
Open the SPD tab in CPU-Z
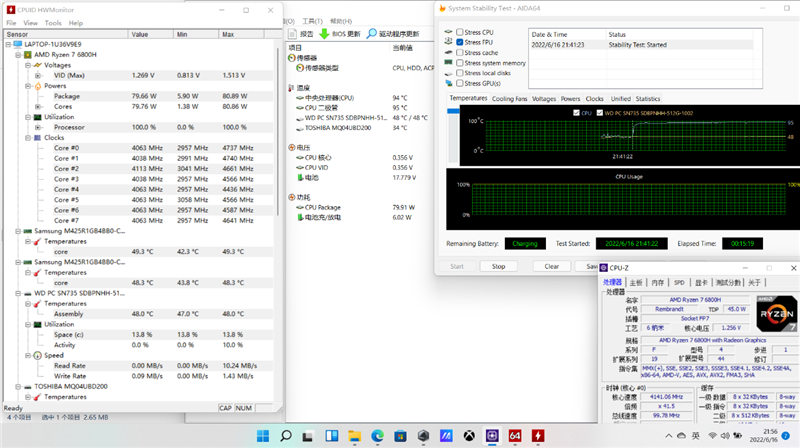(x=679, y=282)
